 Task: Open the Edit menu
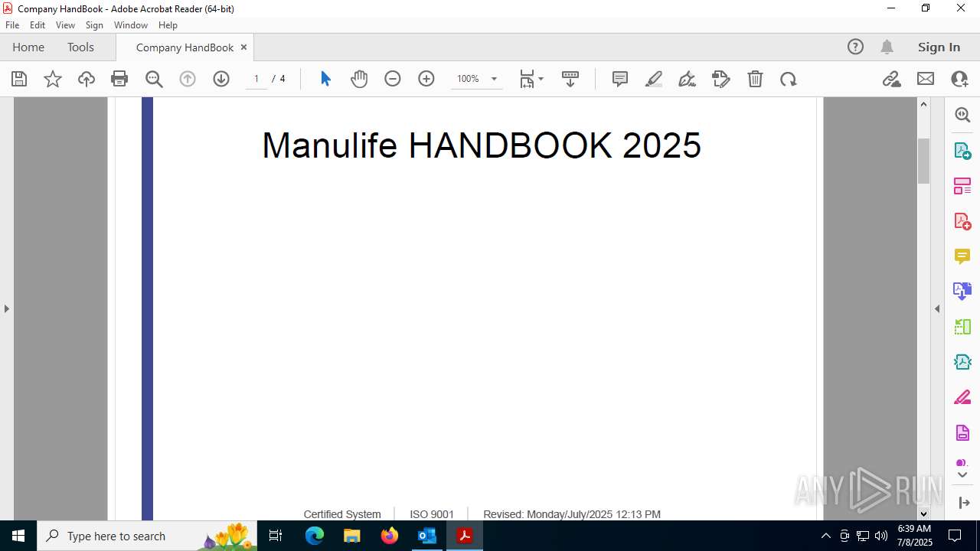click(x=38, y=24)
